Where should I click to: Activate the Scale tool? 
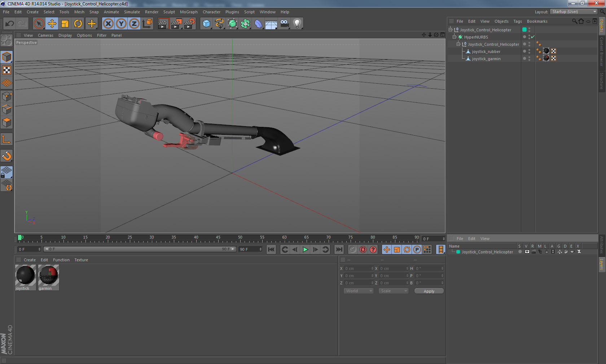[65, 24]
